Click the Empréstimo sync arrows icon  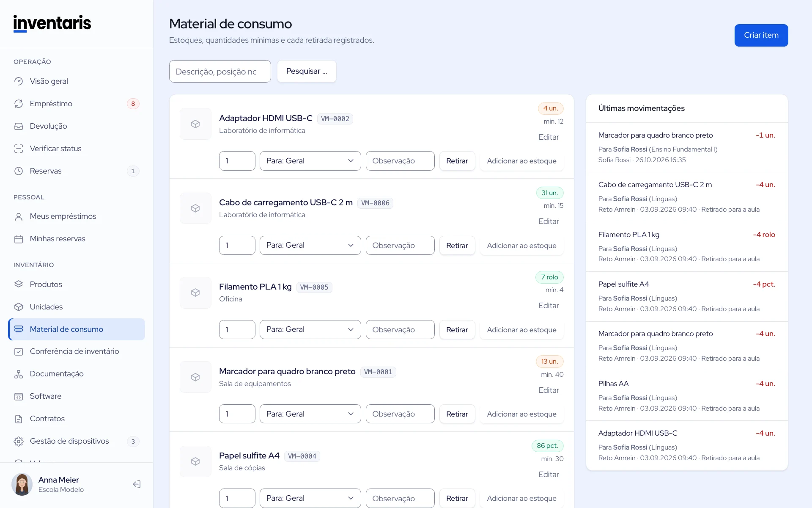19,104
